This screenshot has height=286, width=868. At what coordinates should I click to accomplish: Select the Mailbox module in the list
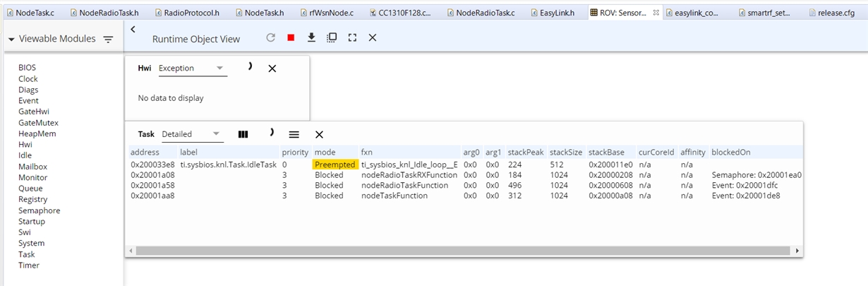33,167
